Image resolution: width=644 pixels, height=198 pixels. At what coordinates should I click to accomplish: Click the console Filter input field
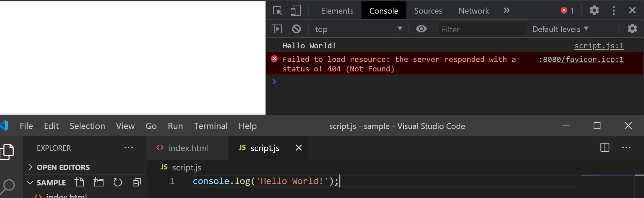click(482, 30)
